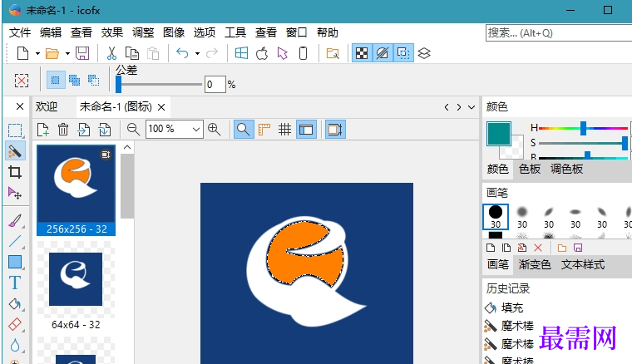Enable the subtract from selection mode
The image size is (632, 364).
click(93, 80)
